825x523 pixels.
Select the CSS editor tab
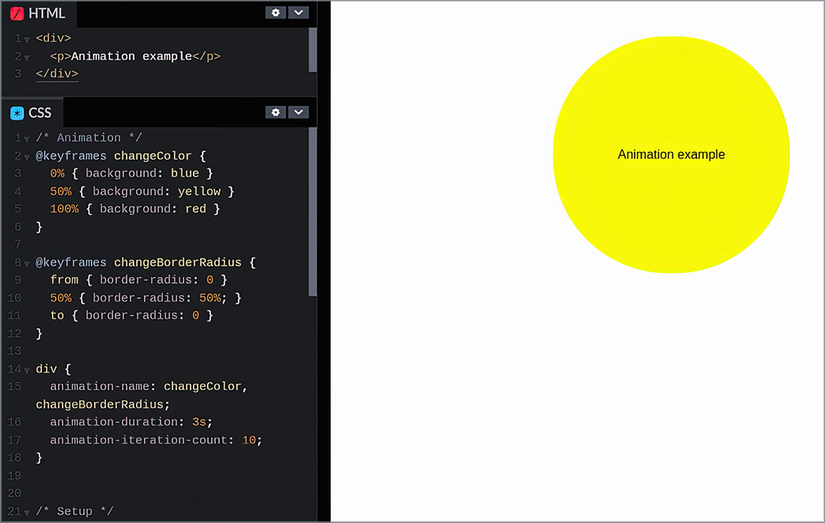(32, 113)
